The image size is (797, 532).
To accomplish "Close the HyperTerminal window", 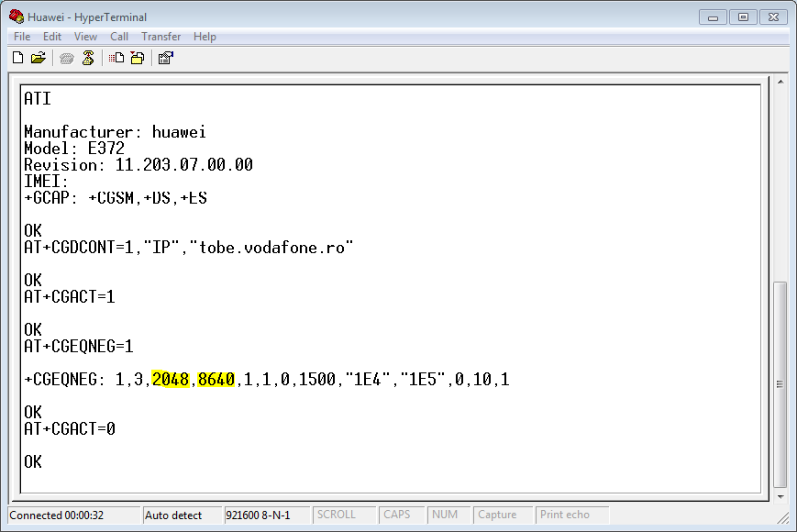I will (x=773, y=17).
